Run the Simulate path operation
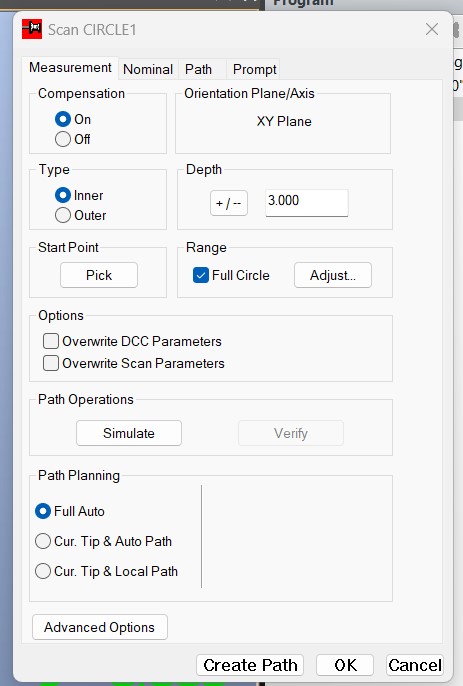 [x=129, y=433]
